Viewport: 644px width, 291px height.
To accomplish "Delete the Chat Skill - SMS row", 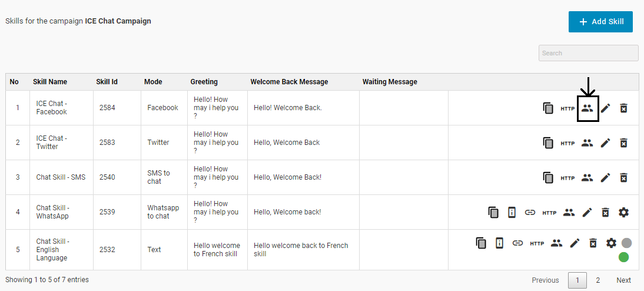I will tap(624, 177).
